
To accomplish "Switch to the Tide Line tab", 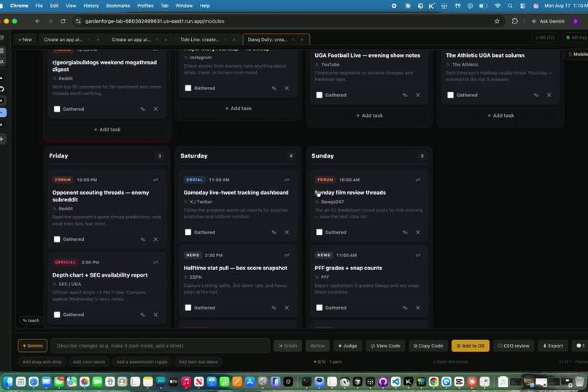I will 200,39.
